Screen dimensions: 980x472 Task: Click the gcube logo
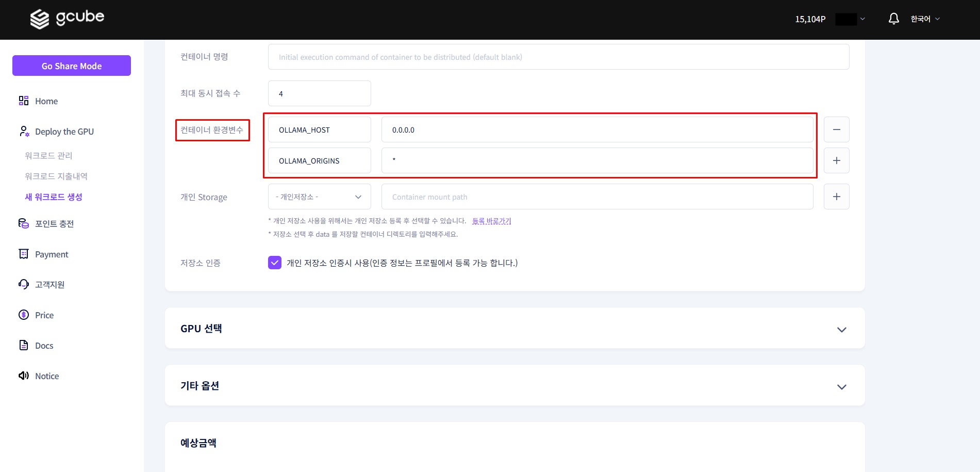tap(67, 19)
